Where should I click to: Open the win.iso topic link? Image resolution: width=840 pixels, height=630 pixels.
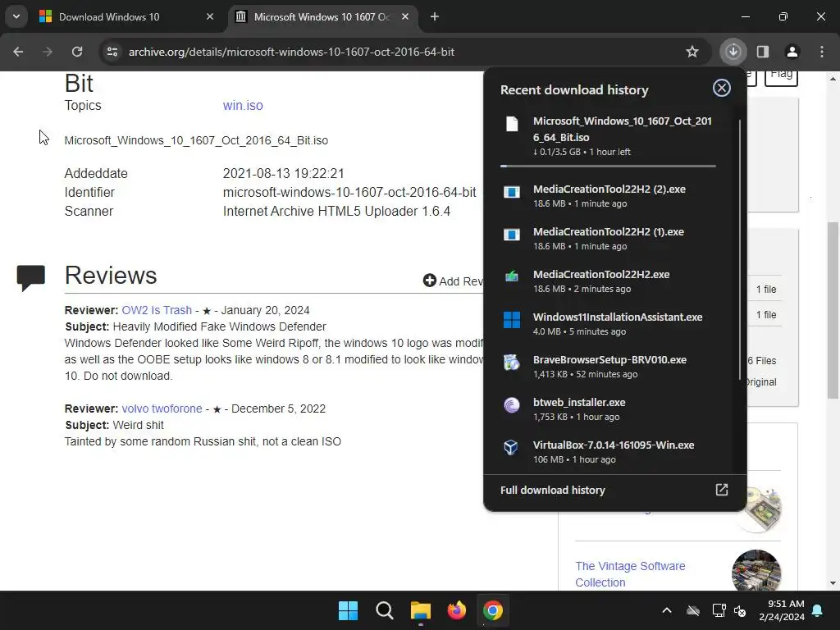pos(243,106)
